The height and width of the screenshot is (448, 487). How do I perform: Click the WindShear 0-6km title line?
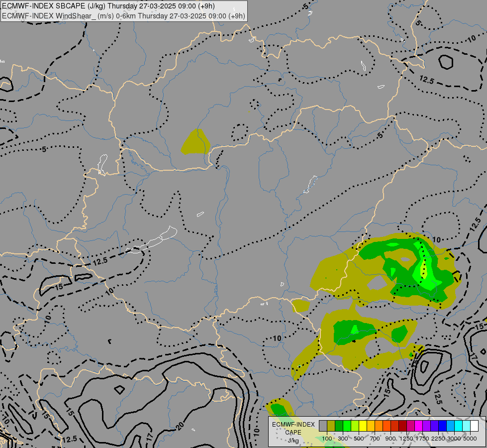tap(123, 16)
